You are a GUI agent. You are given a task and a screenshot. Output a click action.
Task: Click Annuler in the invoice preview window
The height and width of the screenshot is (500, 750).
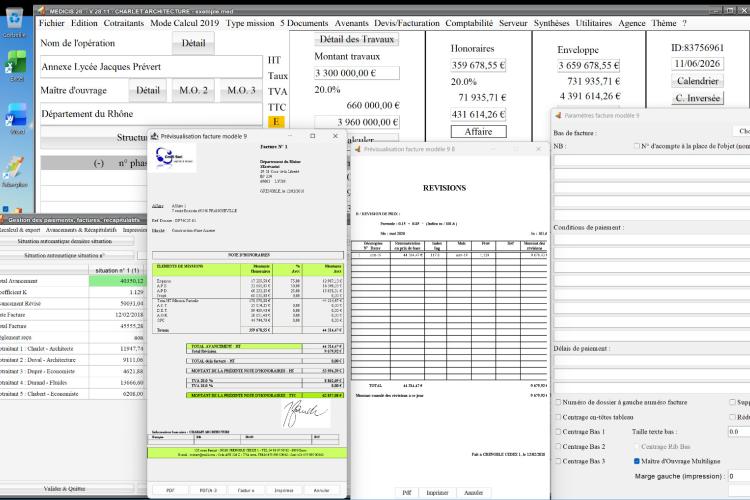point(321,490)
